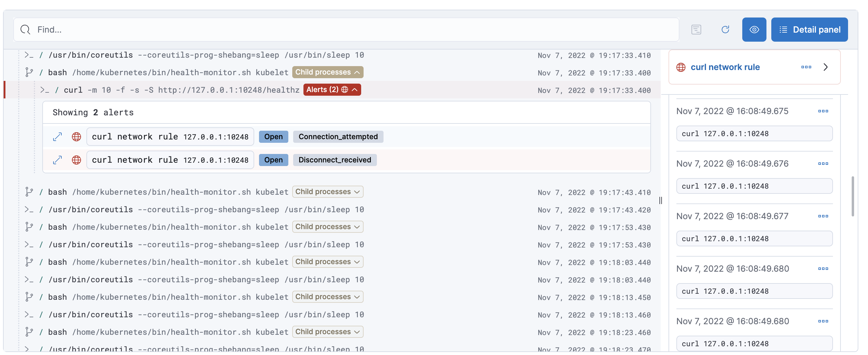Image resolution: width=868 pixels, height=355 pixels.
Task: Expand curl network rule chevron arrow
Action: tap(826, 67)
